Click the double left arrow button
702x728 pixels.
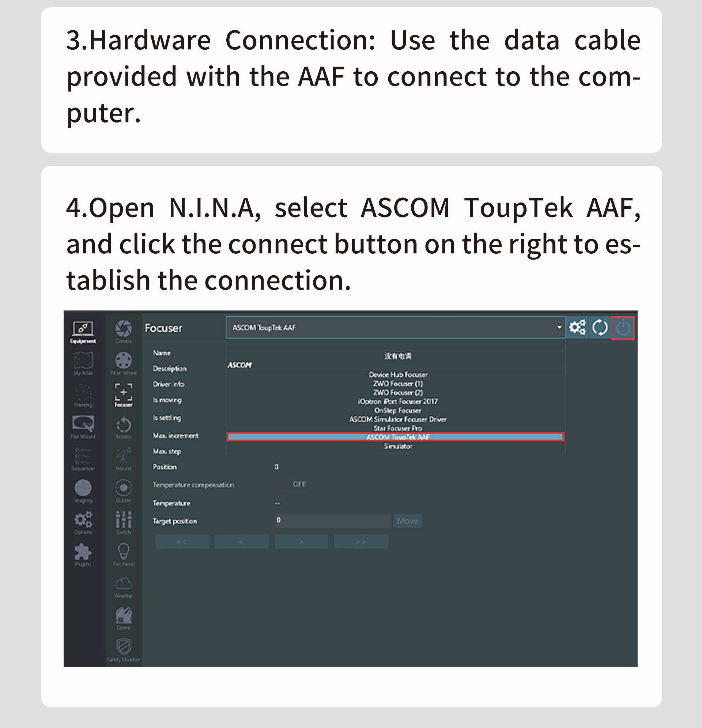tap(182, 542)
